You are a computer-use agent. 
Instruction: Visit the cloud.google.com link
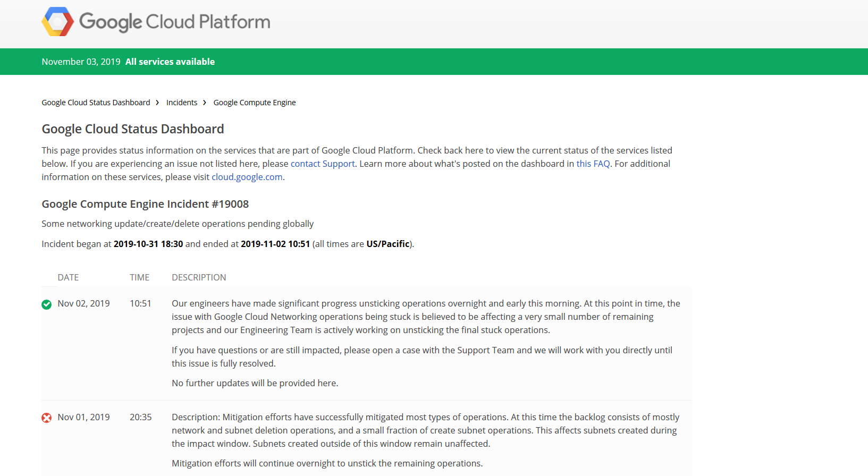247,177
